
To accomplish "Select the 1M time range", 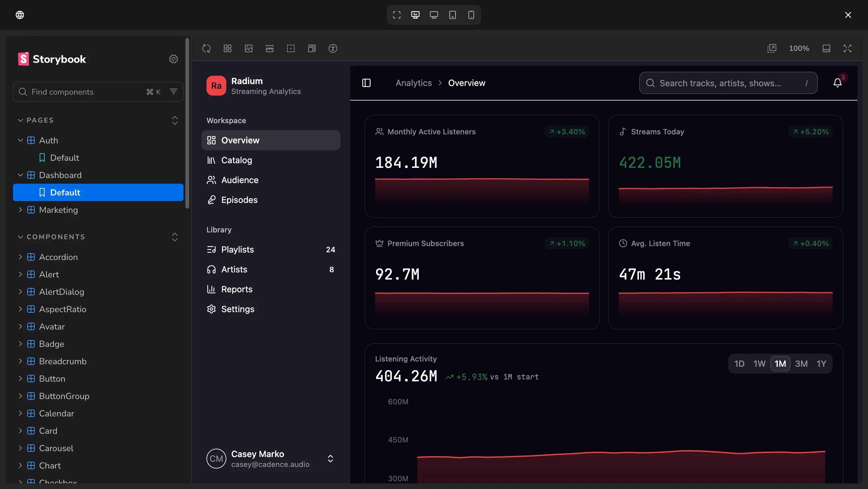I will pos(780,364).
